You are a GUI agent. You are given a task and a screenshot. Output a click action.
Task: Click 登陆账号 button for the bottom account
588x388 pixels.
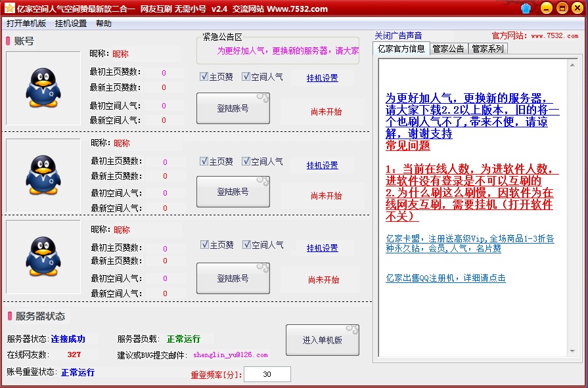(233, 278)
